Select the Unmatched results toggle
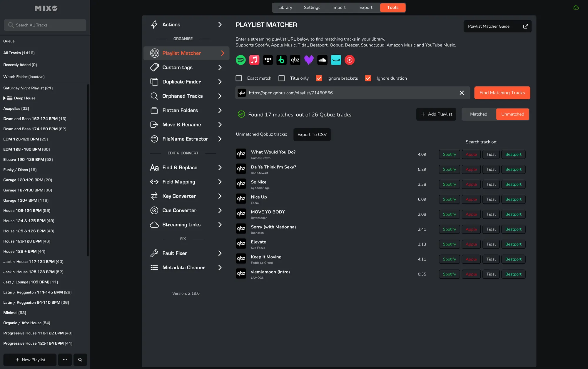The height and width of the screenshot is (369, 588). click(512, 114)
